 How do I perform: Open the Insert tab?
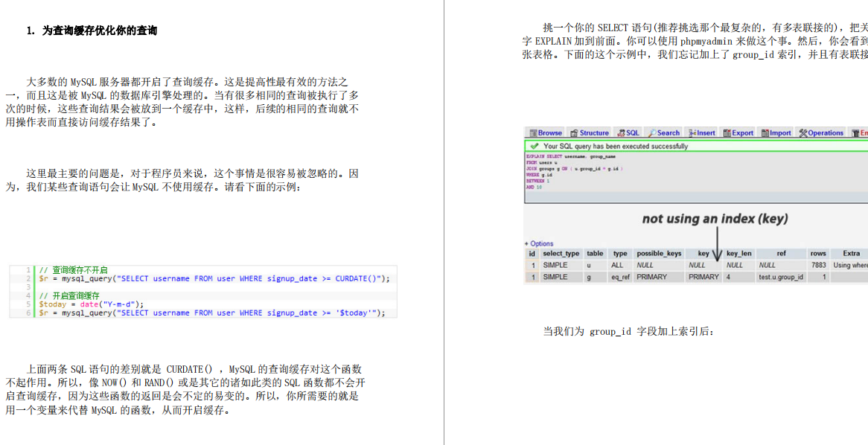click(x=702, y=133)
